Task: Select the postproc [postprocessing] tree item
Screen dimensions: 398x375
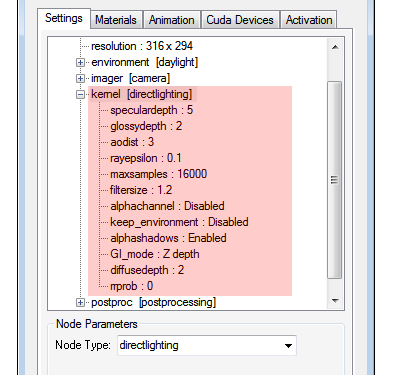Action: coord(153,302)
